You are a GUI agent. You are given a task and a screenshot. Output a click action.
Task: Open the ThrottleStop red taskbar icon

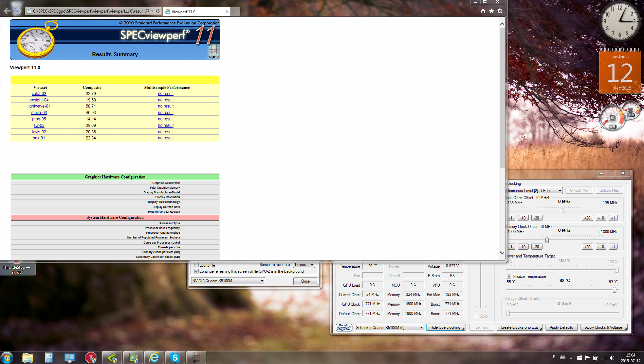tap(91, 358)
